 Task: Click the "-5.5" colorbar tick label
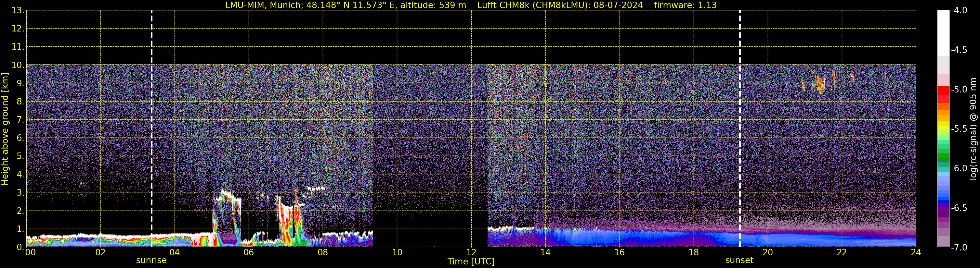tap(959, 129)
